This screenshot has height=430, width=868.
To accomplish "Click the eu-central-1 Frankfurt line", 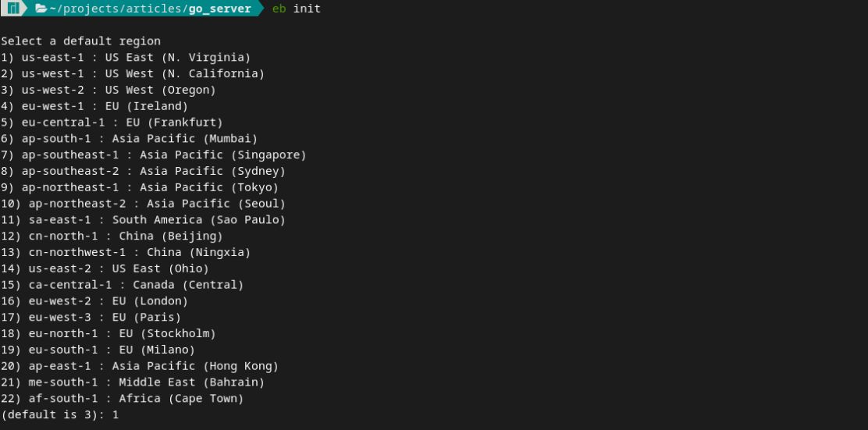I will [112, 123].
